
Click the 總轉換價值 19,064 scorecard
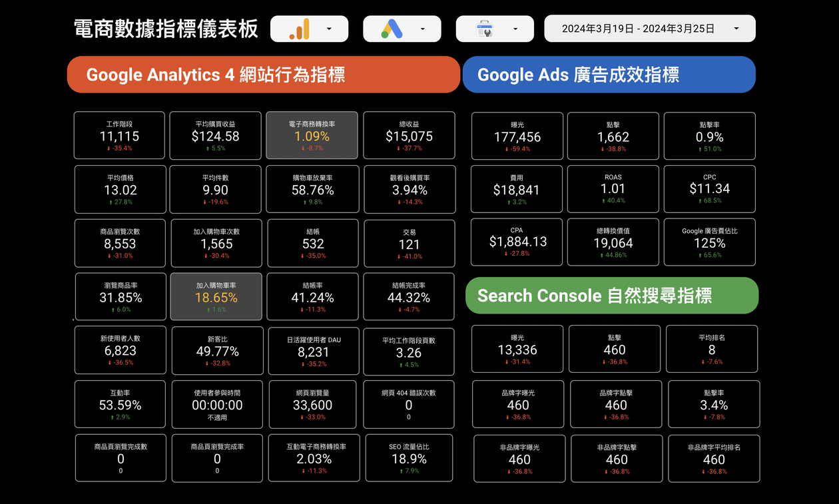[613, 242]
